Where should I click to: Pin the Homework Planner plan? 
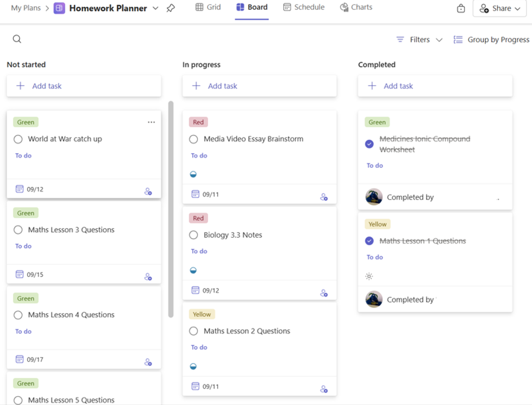click(x=171, y=8)
